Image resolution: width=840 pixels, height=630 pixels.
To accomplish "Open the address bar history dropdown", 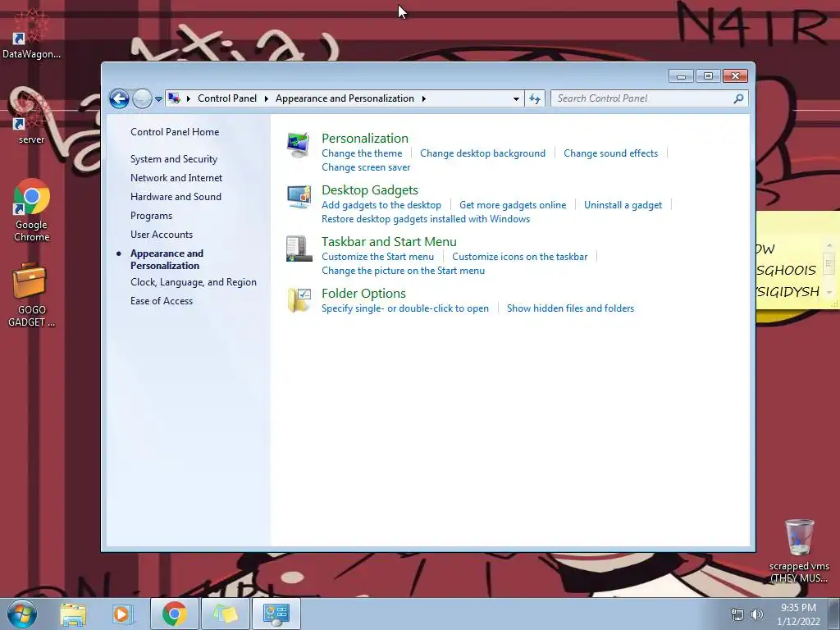I will tap(516, 98).
